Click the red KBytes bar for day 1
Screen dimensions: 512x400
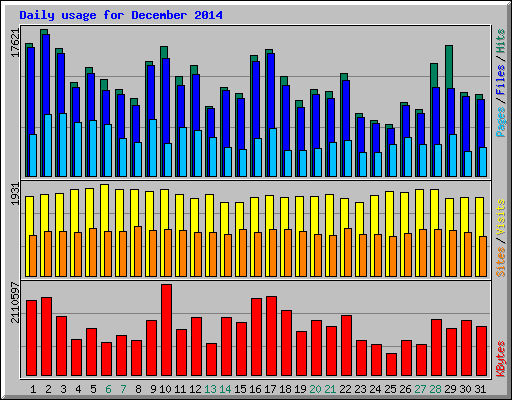click(31, 338)
